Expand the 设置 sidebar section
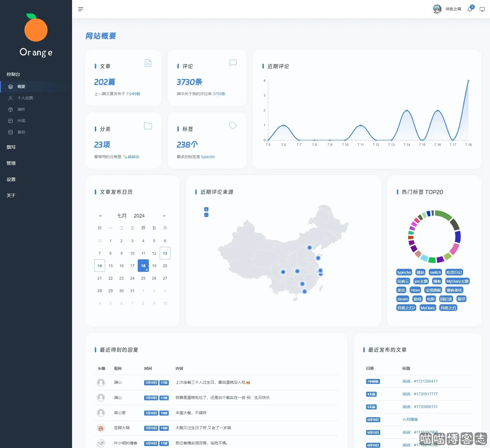This screenshot has width=490, height=448. pyautogui.click(x=11, y=179)
